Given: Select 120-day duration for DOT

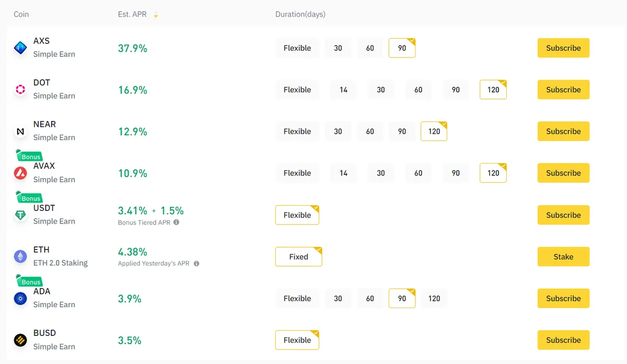Looking at the screenshot, I should coord(493,90).
